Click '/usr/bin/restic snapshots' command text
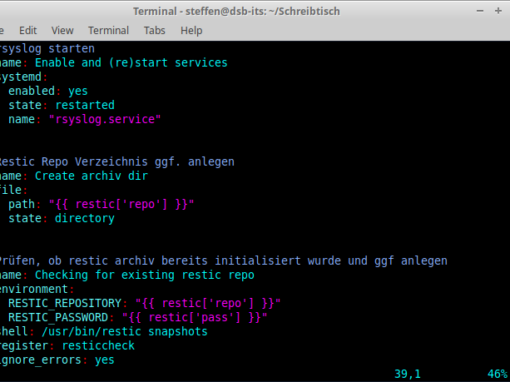Viewport: 510px width, 382px height. (124, 332)
